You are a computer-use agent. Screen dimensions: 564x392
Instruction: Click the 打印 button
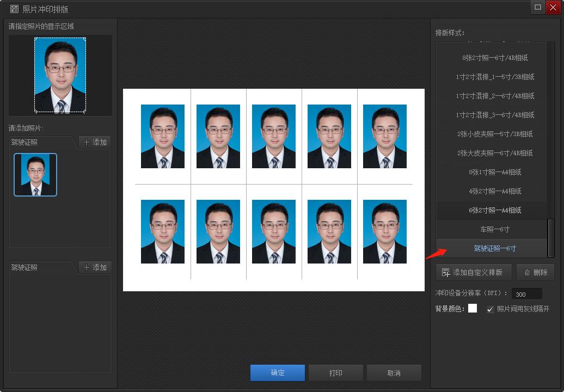coord(336,373)
